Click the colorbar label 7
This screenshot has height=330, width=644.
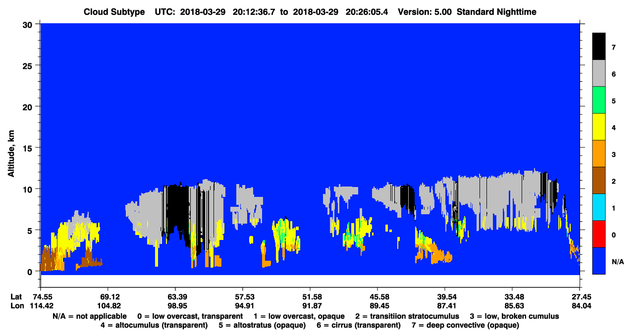pyautogui.click(x=613, y=47)
